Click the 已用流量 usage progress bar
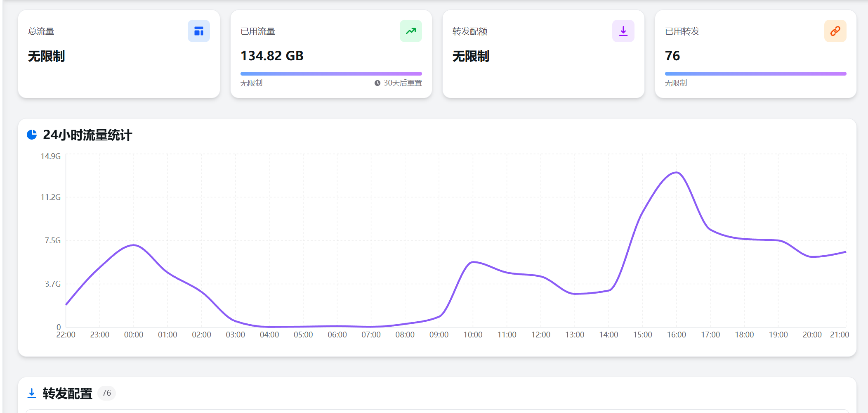The width and height of the screenshot is (868, 413). 331,74
